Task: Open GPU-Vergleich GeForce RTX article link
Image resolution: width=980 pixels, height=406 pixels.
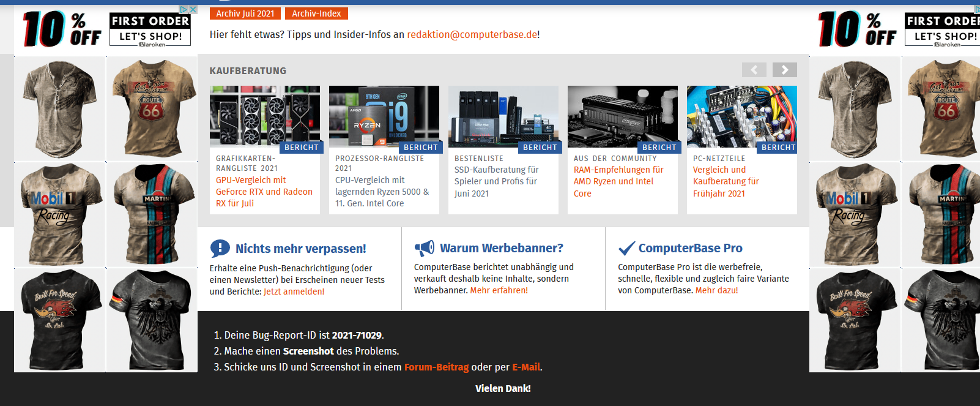Action: (264, 192)
